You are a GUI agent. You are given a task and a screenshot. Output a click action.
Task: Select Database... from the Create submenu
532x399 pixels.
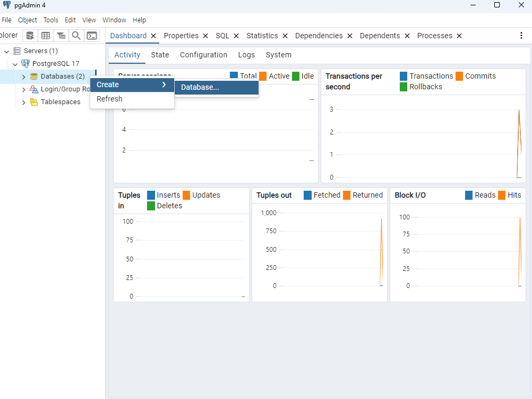[x=217, y=87]
